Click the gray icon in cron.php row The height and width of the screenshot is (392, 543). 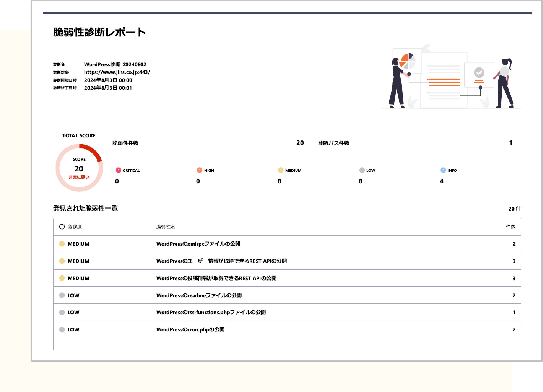click(62, 329)
